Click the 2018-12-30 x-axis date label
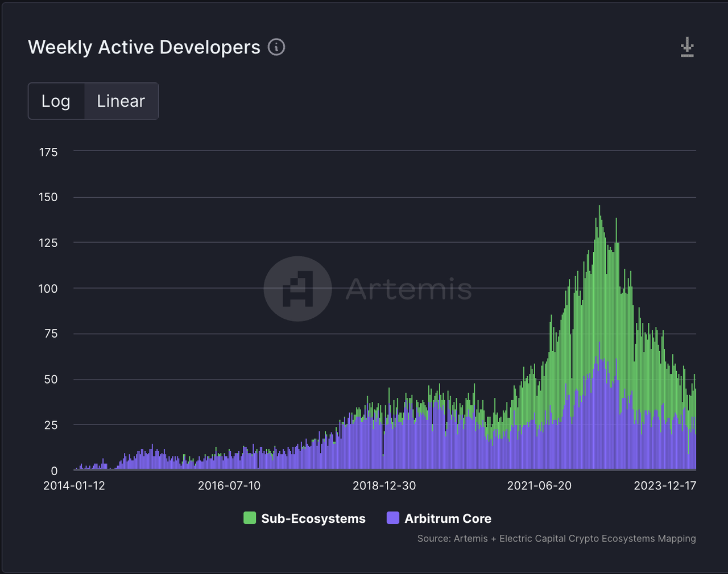 coord(384,486)
